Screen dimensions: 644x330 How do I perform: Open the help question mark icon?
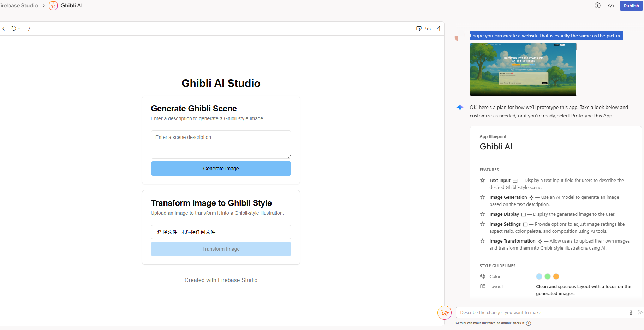pyautogui.click(x=597, y=6)
